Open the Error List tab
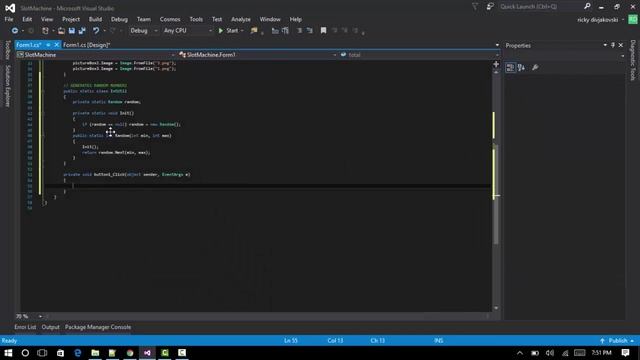The image size is (640, 360). [25, 327]
